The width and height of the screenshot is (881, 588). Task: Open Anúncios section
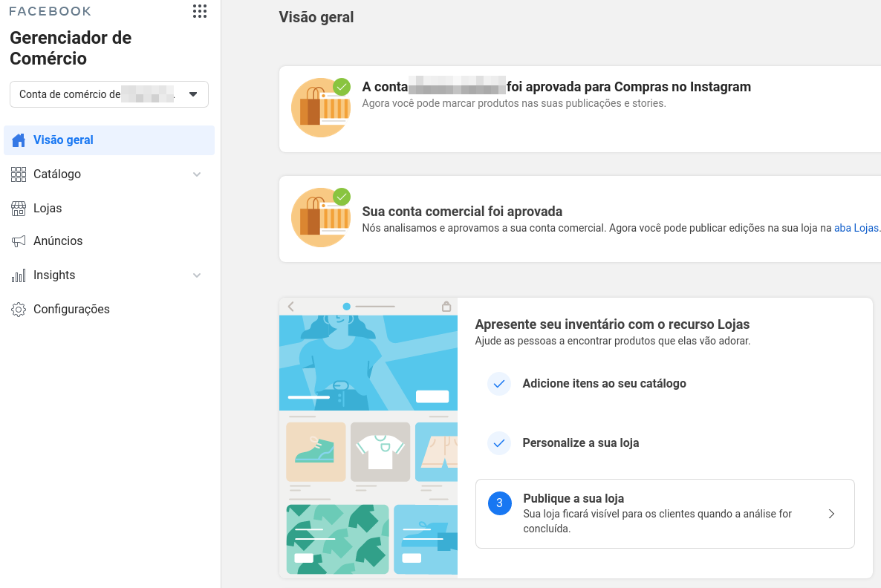point(109,241)
